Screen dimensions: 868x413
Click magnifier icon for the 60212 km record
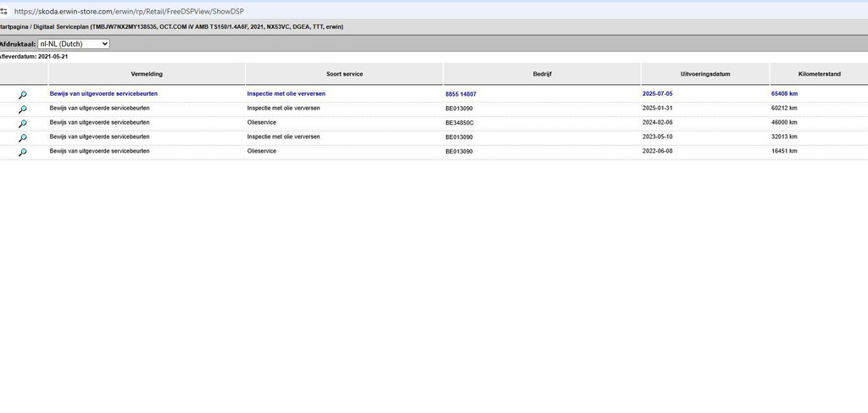click(x=23, y=109)
